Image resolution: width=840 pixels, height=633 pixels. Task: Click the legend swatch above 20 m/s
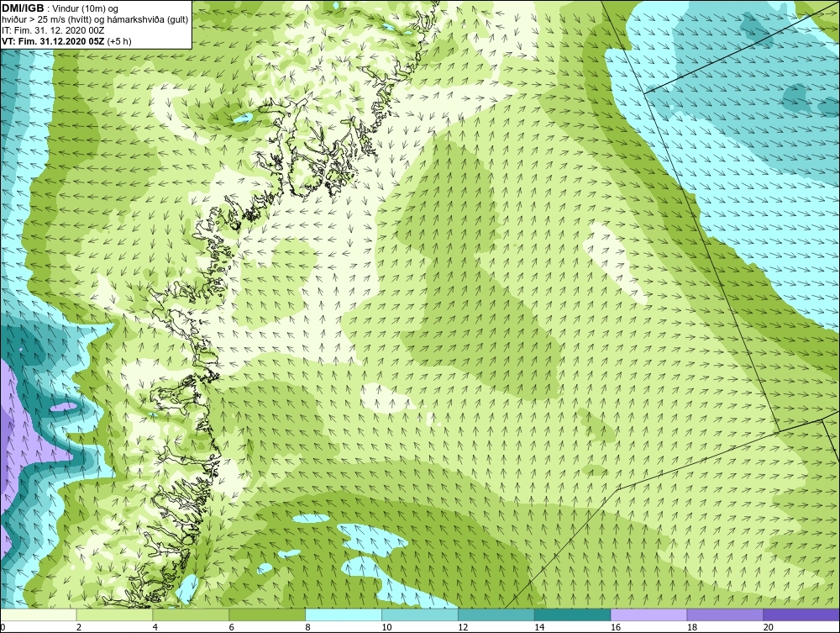pos(801,615)
